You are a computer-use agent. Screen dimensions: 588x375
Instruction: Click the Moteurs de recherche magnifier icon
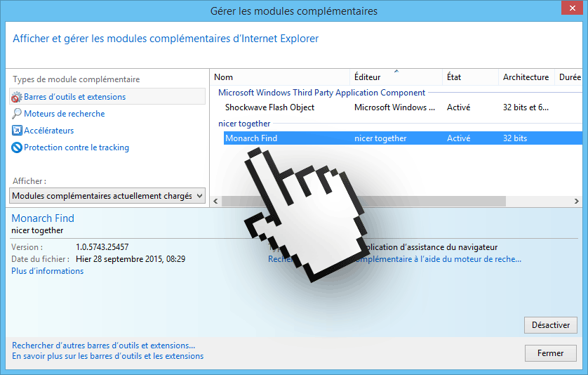17,113
